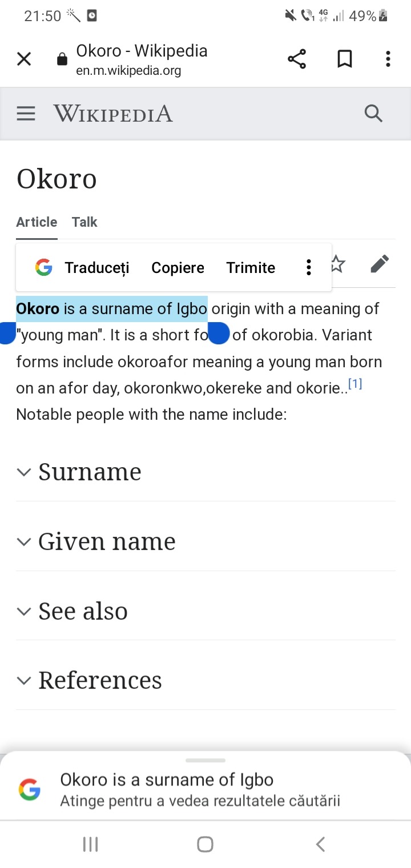Tap the bottom sheet drag handle
This screenshot has width=411, height=868.
click(x=205, y=761)
